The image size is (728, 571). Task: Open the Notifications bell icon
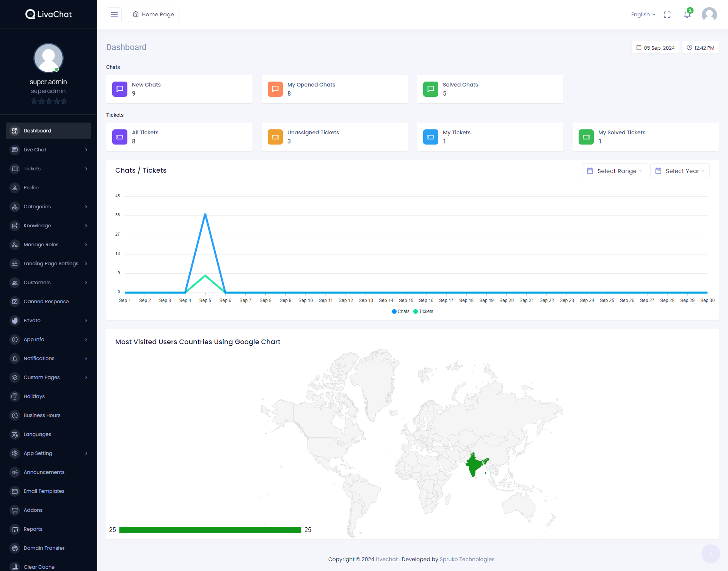coord(686,14)
